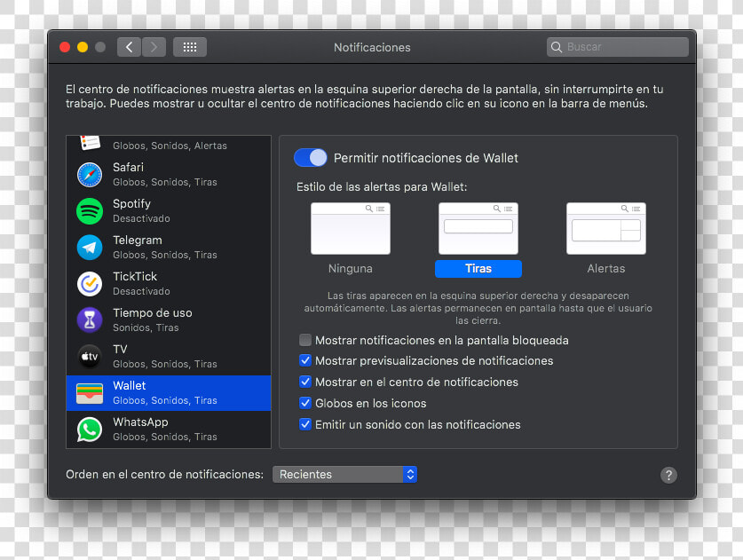
Task: Select Safari in the app list
Action: click(x=169, y=175)
